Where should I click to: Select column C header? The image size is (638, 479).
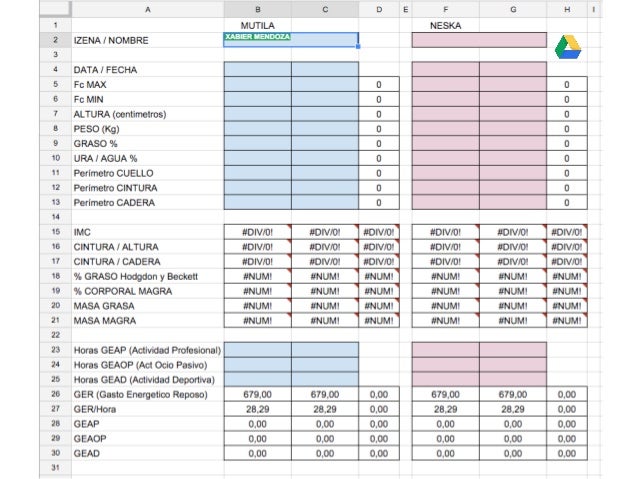(x=325, y=9)
